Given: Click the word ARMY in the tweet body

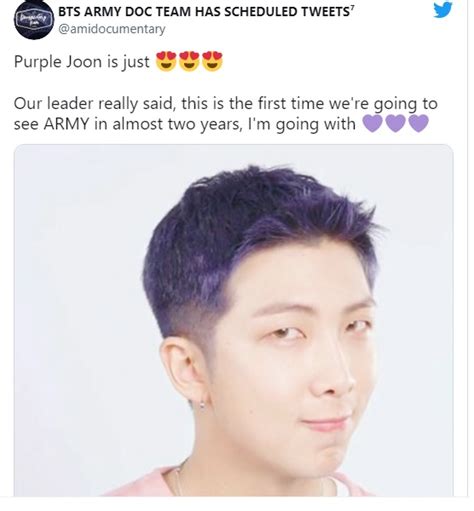Looking at the screenshot, I should (x=66, y=124).
